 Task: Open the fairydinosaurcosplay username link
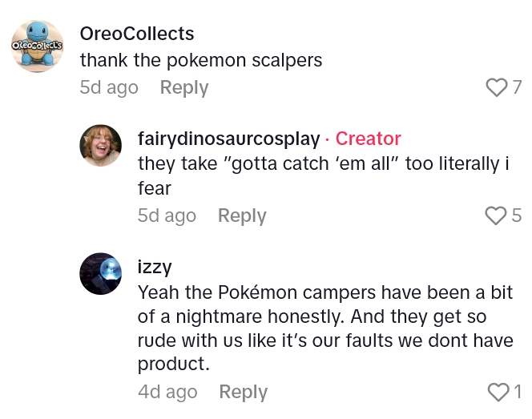tap(228, 139)
